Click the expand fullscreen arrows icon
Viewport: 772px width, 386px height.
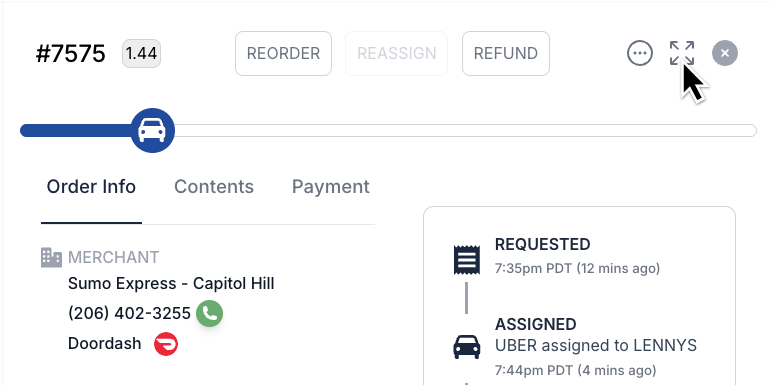point(682,53)
